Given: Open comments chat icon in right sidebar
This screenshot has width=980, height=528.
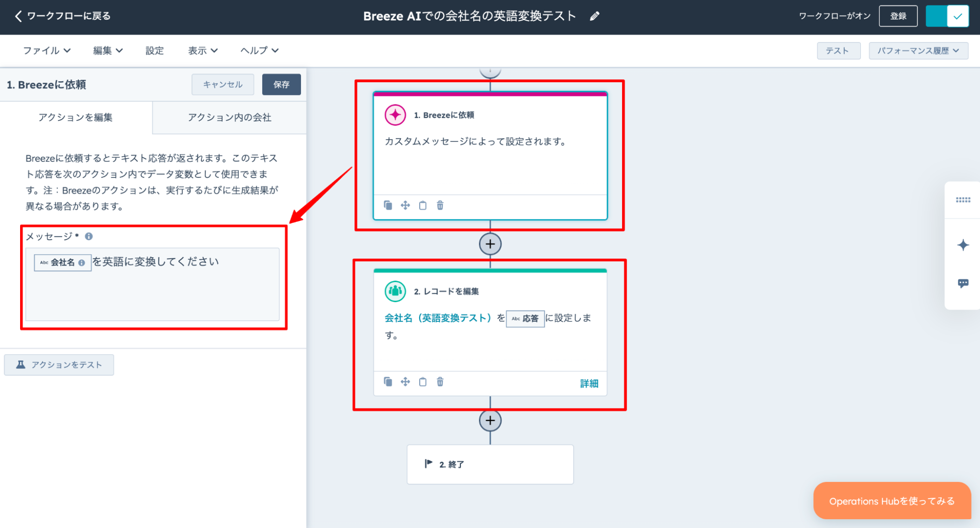Looking at the screenshot, I should tap(963, 283).
